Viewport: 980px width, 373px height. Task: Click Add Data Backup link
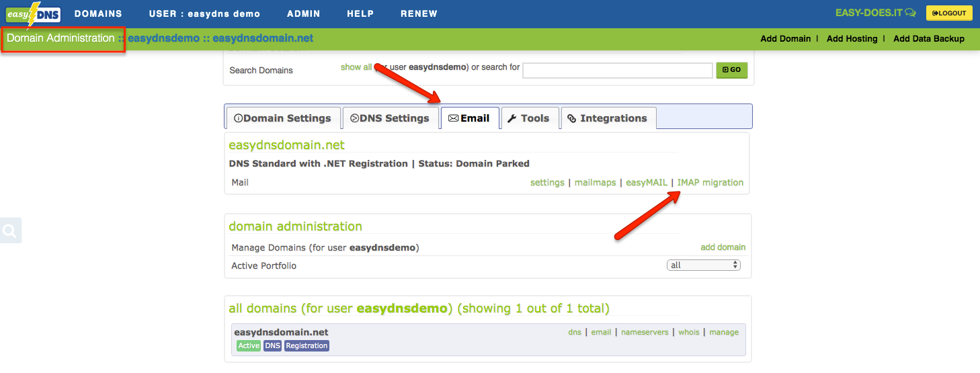click(x=928, y=39)
